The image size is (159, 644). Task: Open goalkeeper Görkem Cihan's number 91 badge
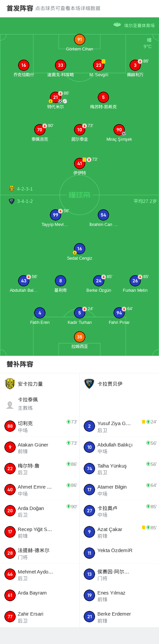79,39
